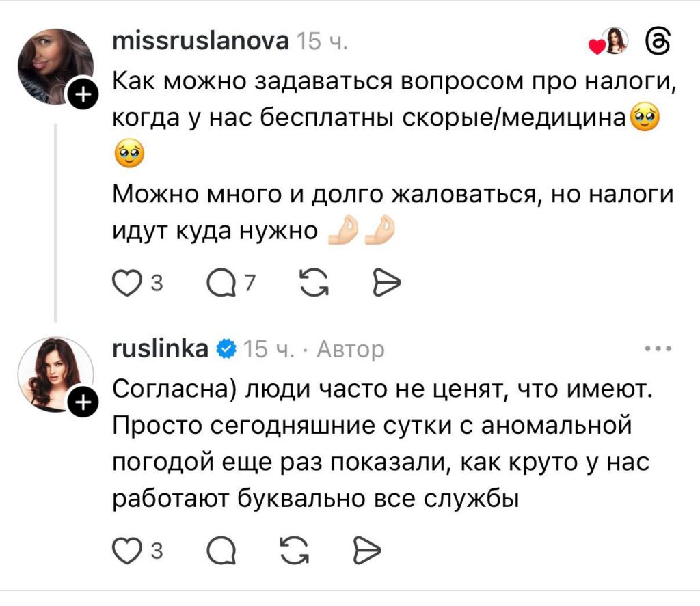Open the missruslanova username profile link

point(200,42)
